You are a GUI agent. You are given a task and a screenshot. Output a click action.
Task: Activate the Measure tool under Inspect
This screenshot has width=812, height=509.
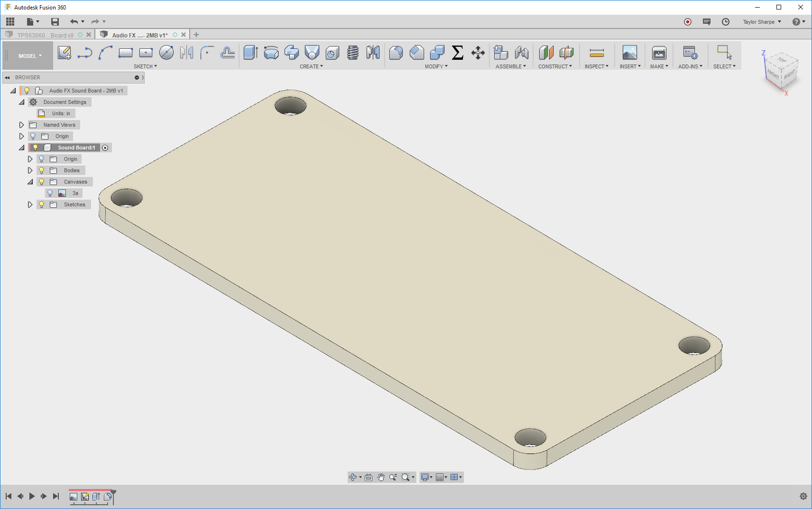(x=596, y=53)
